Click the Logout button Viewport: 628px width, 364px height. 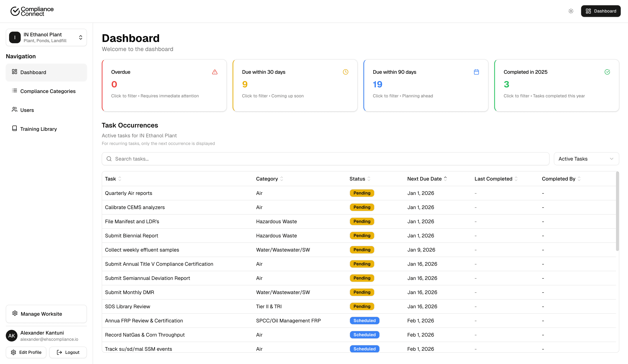coord(68,352)
